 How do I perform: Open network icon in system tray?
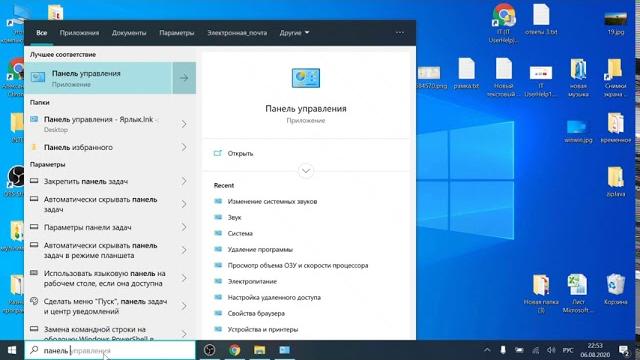click(x=535, y=350)
